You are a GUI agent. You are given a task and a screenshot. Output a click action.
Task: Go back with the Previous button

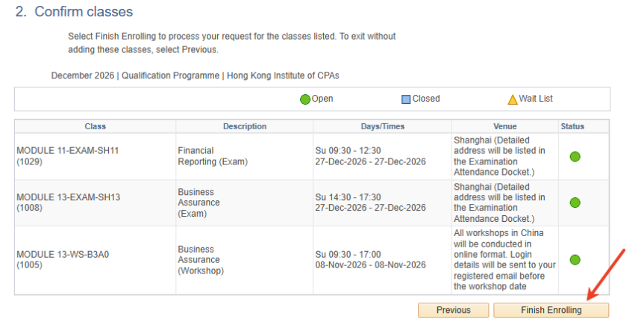click(454, 310)
